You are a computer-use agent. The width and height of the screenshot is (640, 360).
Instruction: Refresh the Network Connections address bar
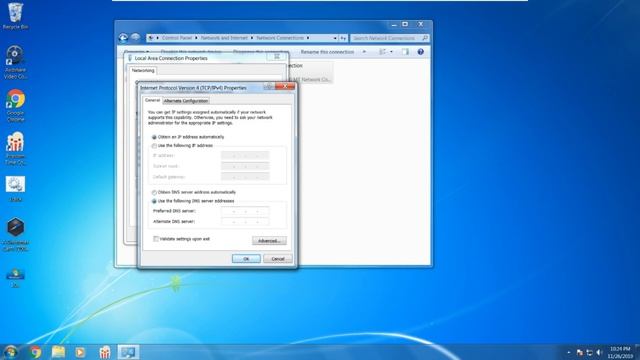point(343,38)
